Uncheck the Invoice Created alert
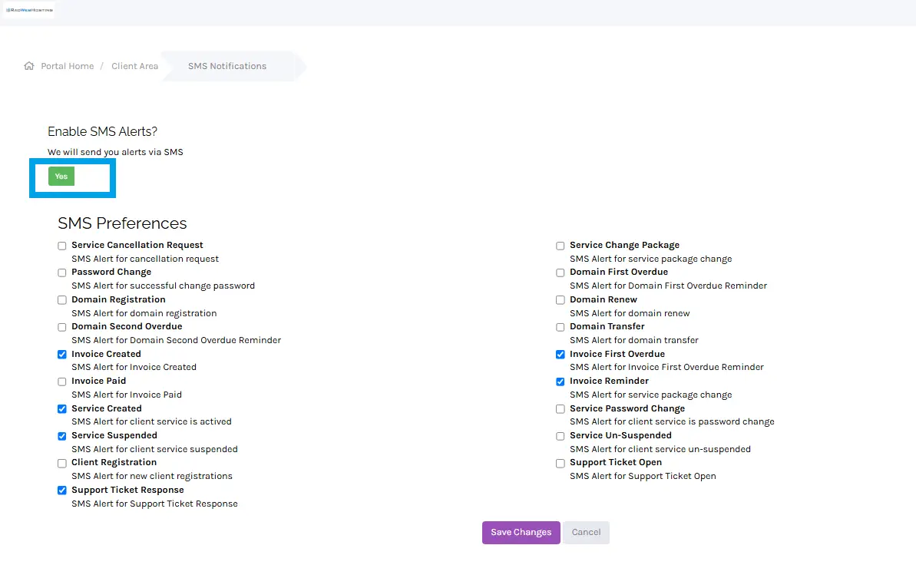Image resolution: width=916 pixels, height=588 pixels. point(61,354)
